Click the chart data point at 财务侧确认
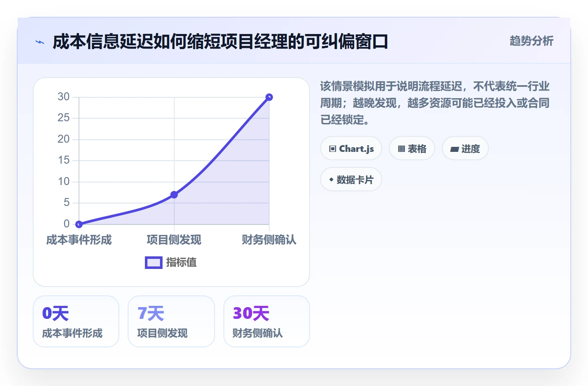 pyautogui.click(x=269, y=97)
